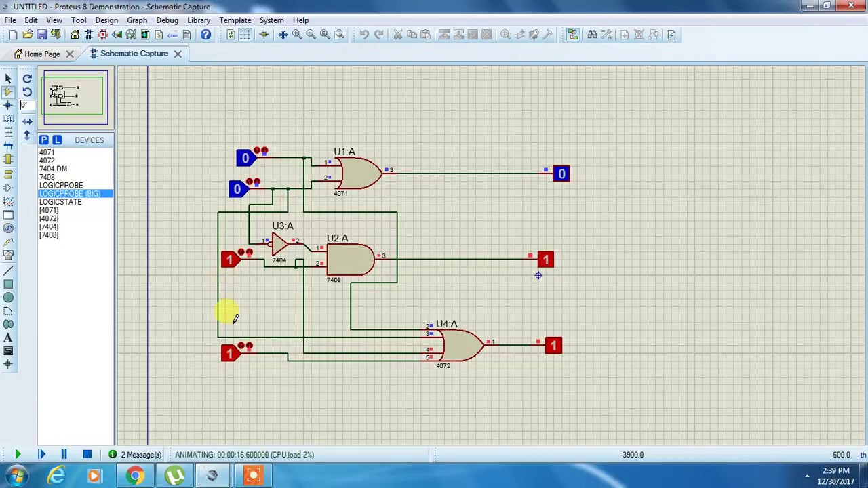This screenshot has width=868, height=488.
Task: Open the Template menu
Action: click(235, 20)
